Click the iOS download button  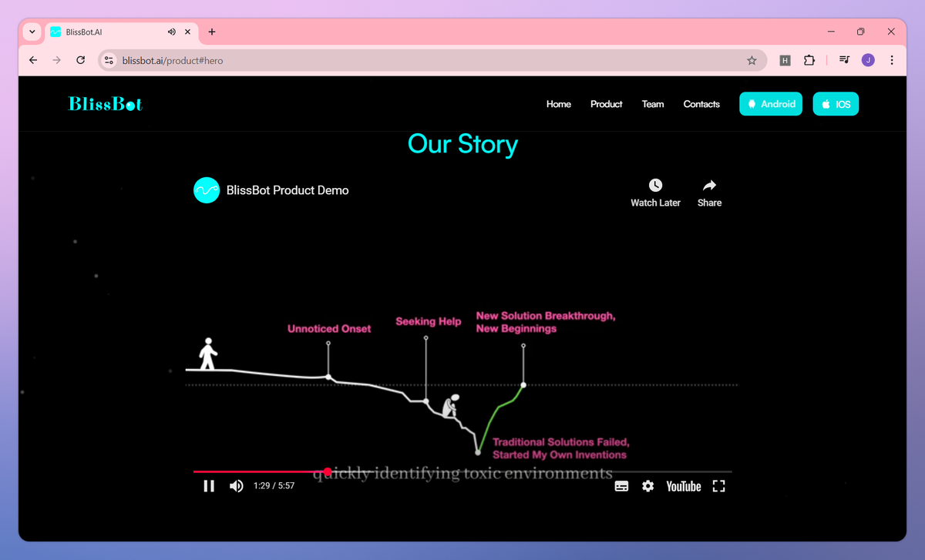click(x=836, y=104)
